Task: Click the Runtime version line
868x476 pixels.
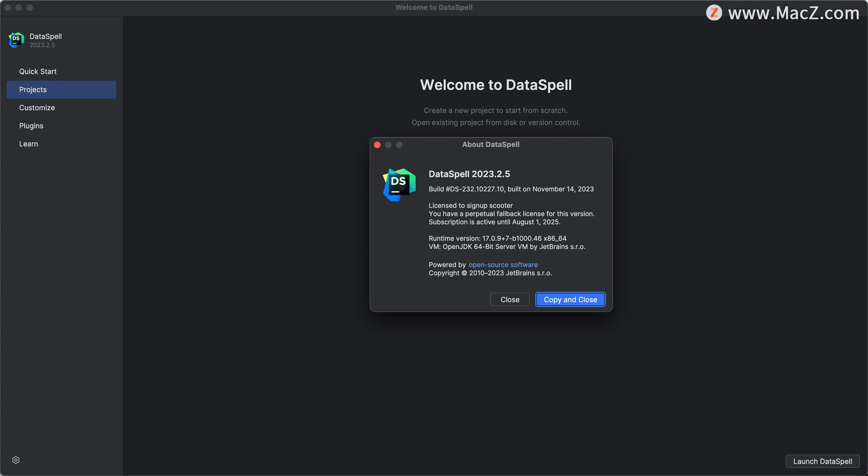Action: pyautogui.click(x=497, y=238)
